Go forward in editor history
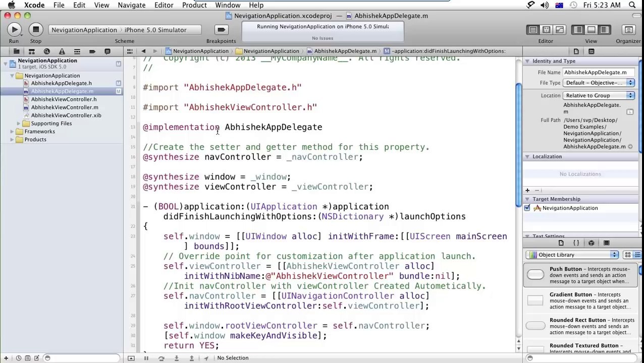The width and height of the screenshot is (644, 363). click(155, 51)
